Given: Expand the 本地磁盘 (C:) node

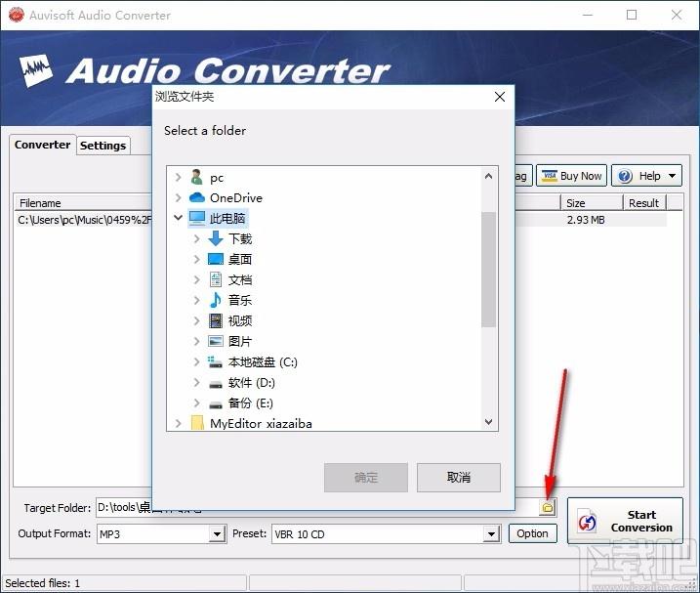Looking at the screenshot, I should (197, 361).
